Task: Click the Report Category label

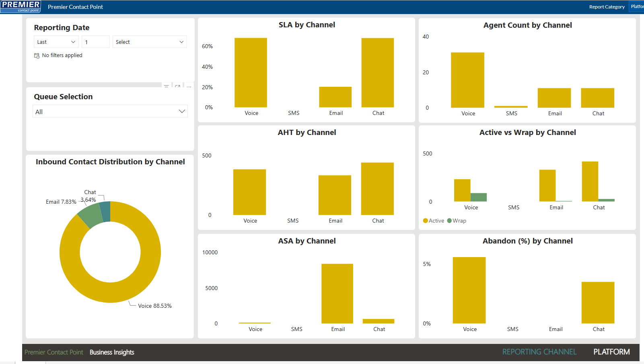Action: coord(607,7)
